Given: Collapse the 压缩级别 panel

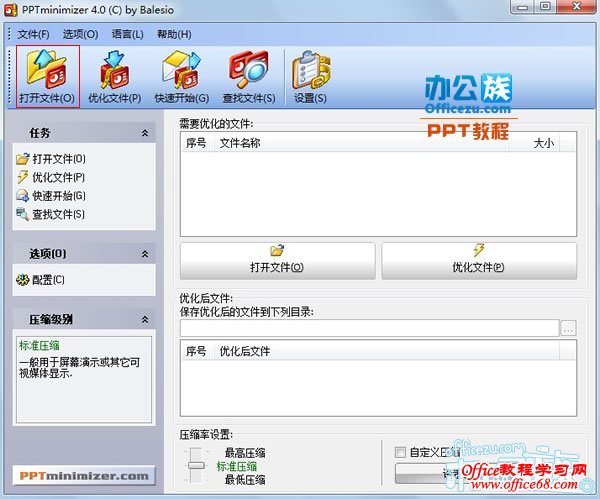Looking at the screenshot, I should tap(145, 319).
